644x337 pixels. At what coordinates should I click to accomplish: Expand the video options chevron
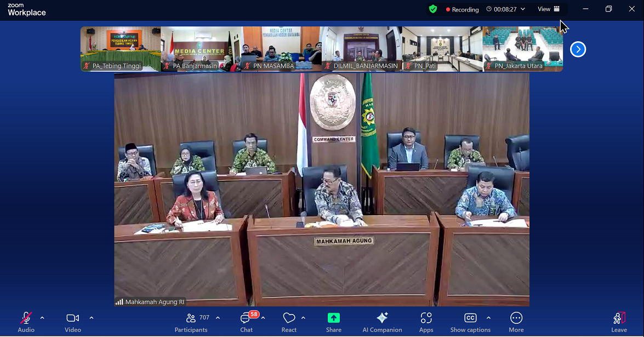(x=91, y=318)
